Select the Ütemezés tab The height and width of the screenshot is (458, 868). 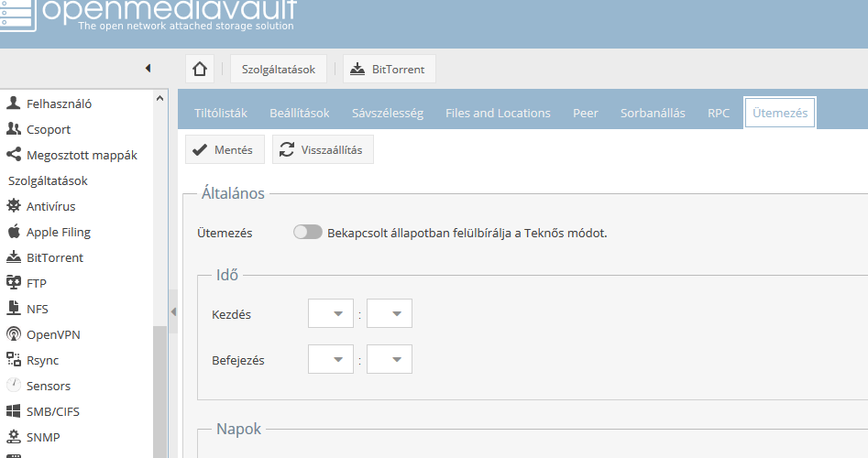[780, 113]
